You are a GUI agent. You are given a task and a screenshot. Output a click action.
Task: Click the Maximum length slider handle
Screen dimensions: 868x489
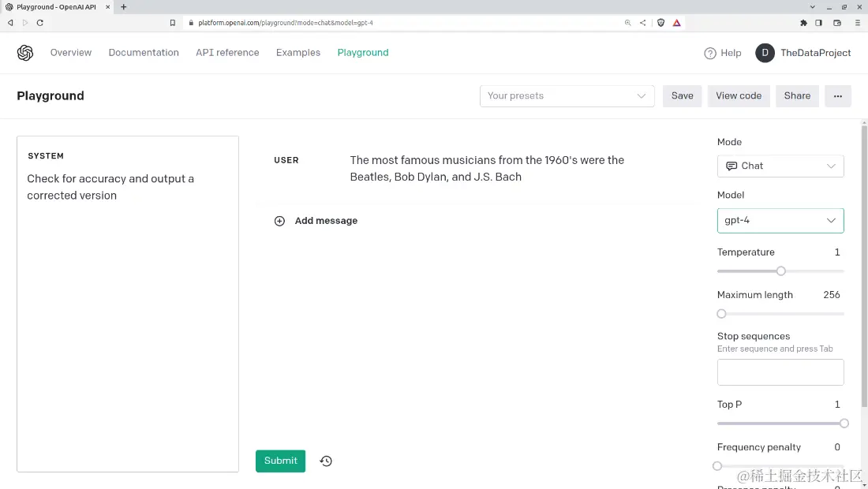pos(721,314)
